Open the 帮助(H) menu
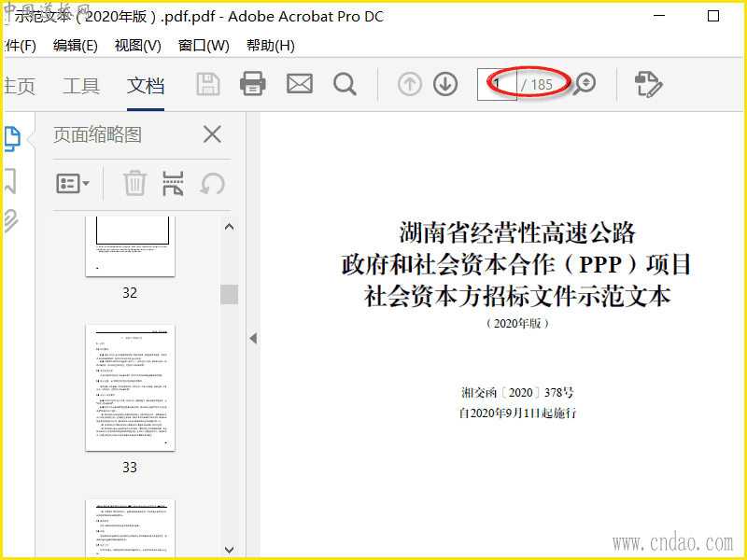This screenshot has width=747, height=560. click(270, 46)
